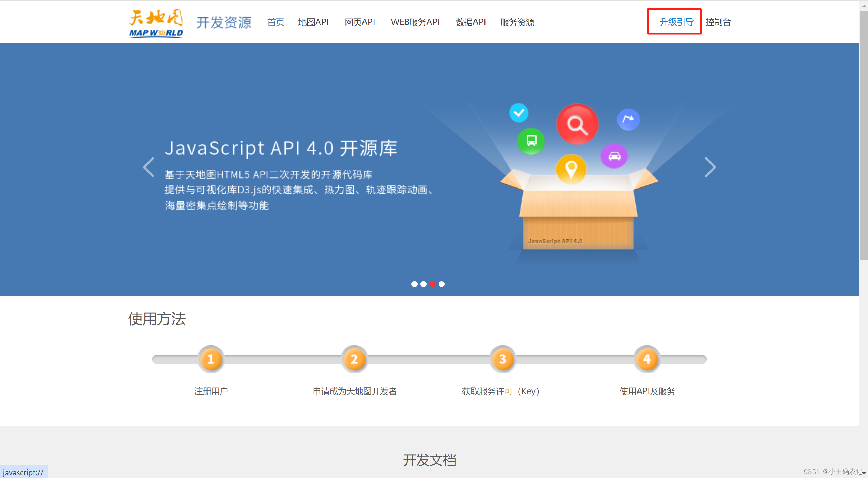Click the scrollbar down arrow

coord(864,473)
